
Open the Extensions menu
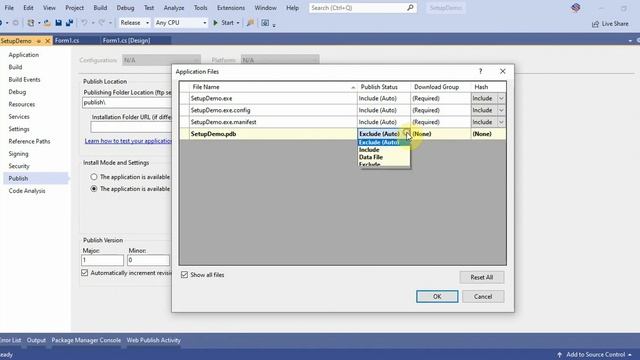coord(231,8)
